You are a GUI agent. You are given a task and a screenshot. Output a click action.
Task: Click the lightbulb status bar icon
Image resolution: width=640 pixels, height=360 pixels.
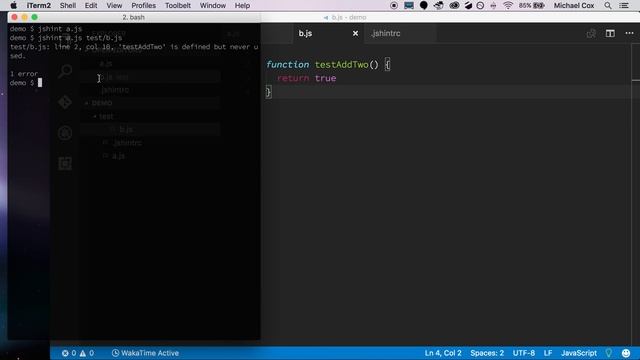(x=609, y=353)
